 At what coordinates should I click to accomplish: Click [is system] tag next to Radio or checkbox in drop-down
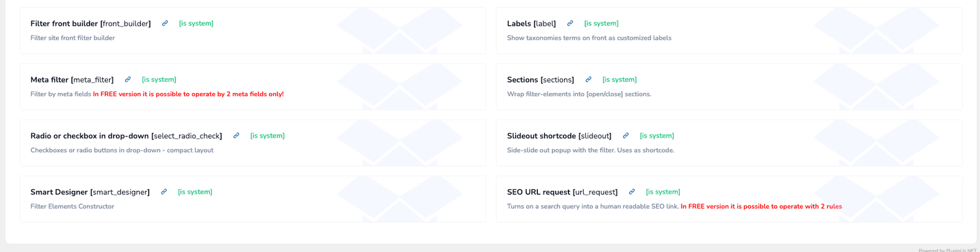(x=267, y=136)
